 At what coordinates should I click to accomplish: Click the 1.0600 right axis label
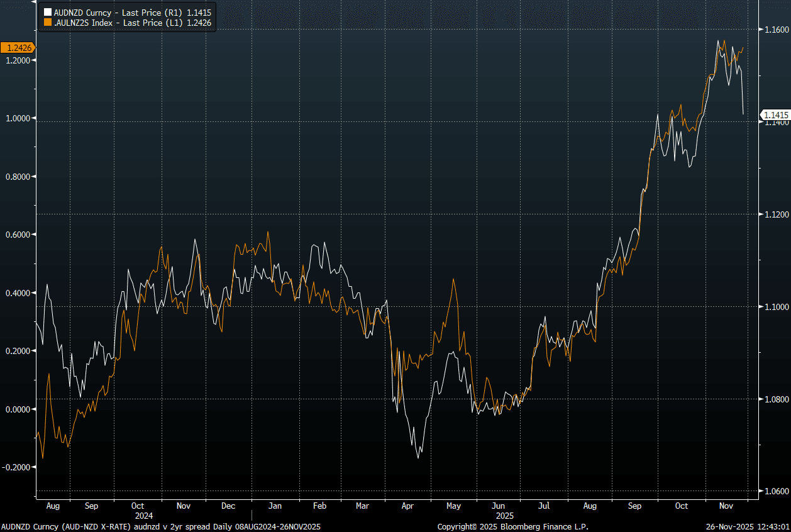click(x=775, y=491)
